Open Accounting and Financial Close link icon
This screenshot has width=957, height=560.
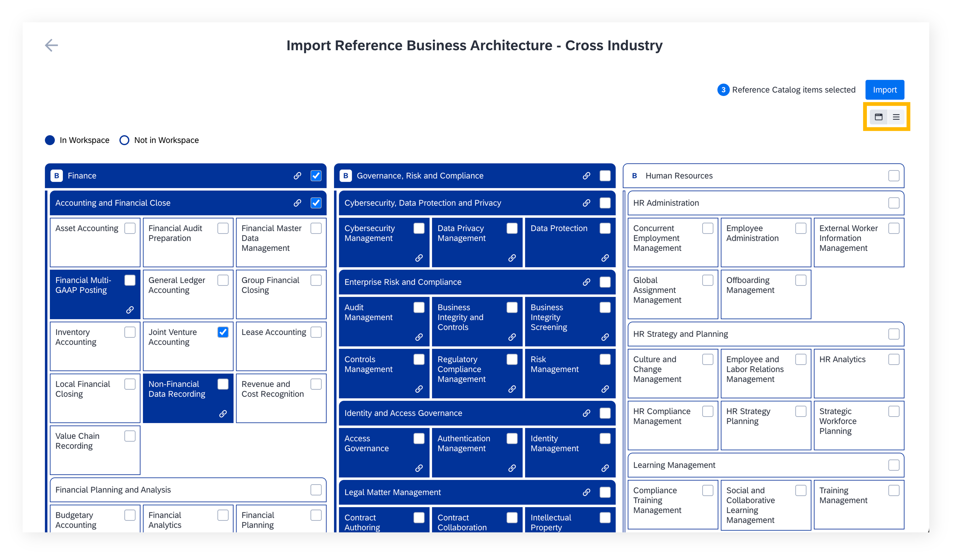297,203
